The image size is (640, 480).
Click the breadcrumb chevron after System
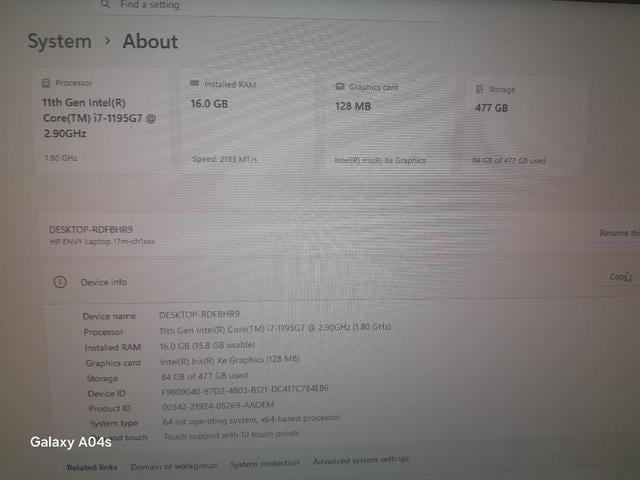(x=107, y=41)
